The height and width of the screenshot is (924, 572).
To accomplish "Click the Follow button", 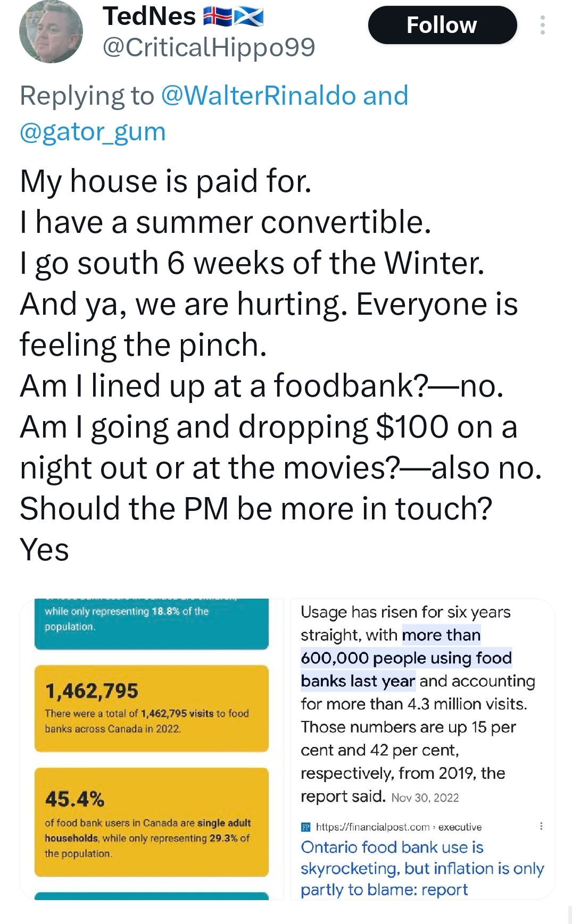I will (x=442, y=25).
